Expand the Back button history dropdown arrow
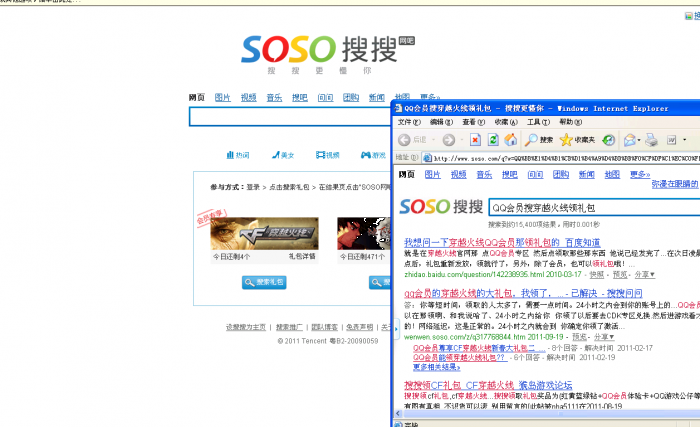 tap(433, 140)
